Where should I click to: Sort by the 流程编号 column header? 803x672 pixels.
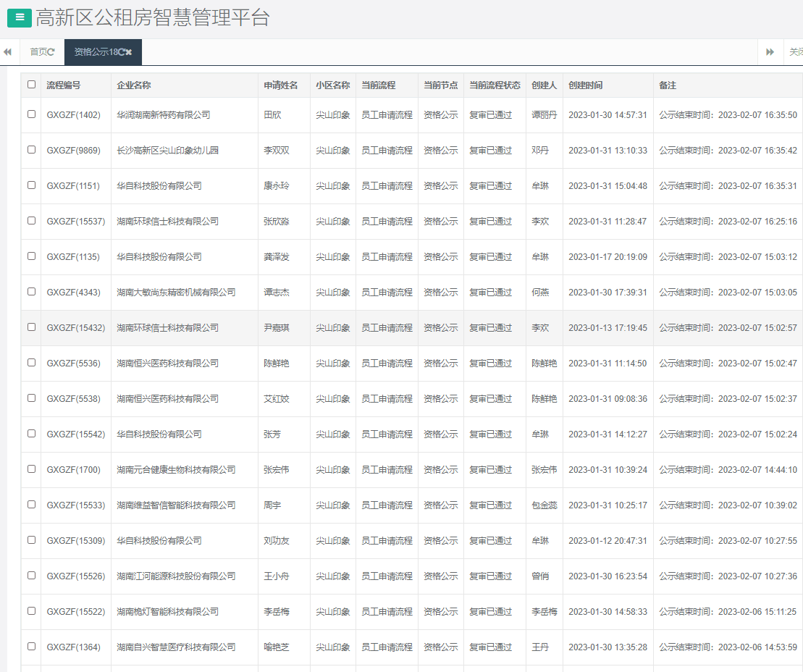coord(64,85)
